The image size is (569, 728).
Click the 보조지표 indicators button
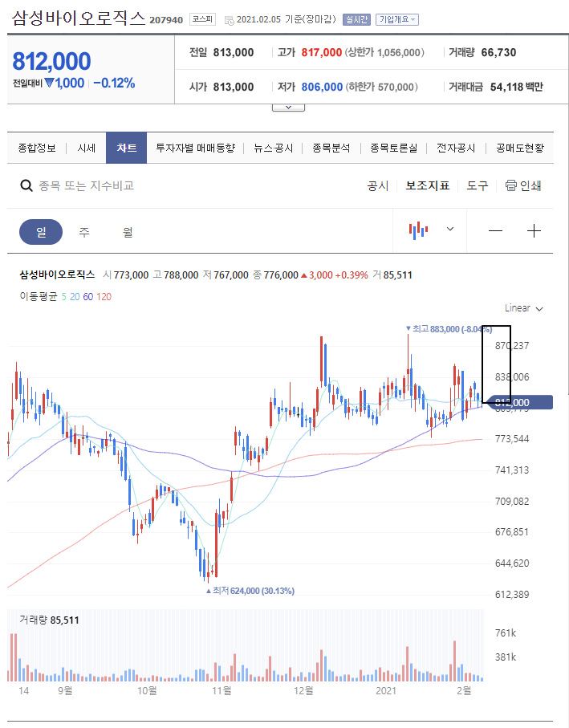point(428,185)
